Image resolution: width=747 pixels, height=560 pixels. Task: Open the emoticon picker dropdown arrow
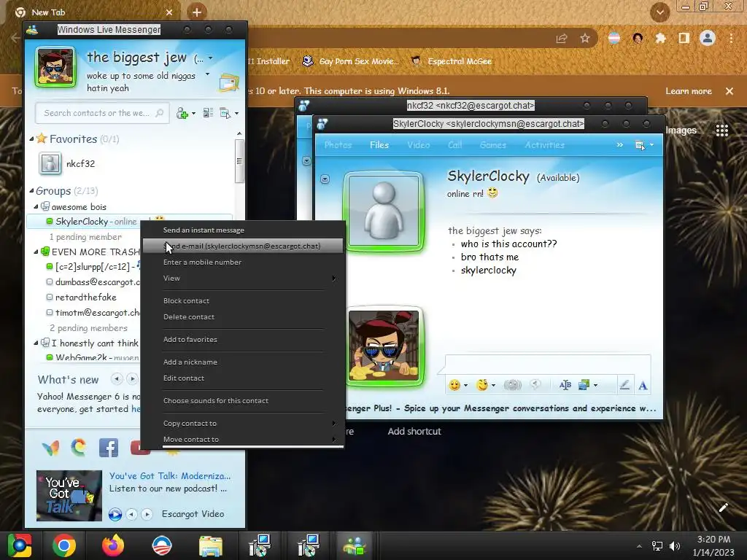click(465, 385)
